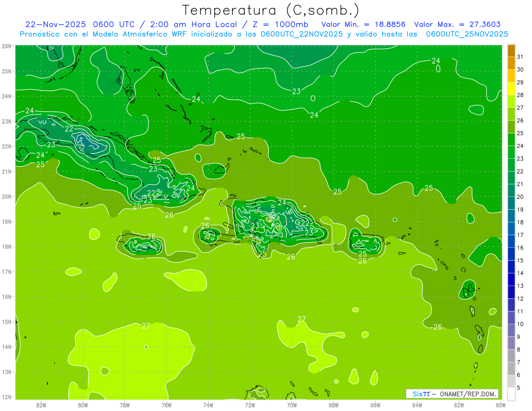Click the "Temperatura (C,somb.)" map title

click(x=271, y=10)
